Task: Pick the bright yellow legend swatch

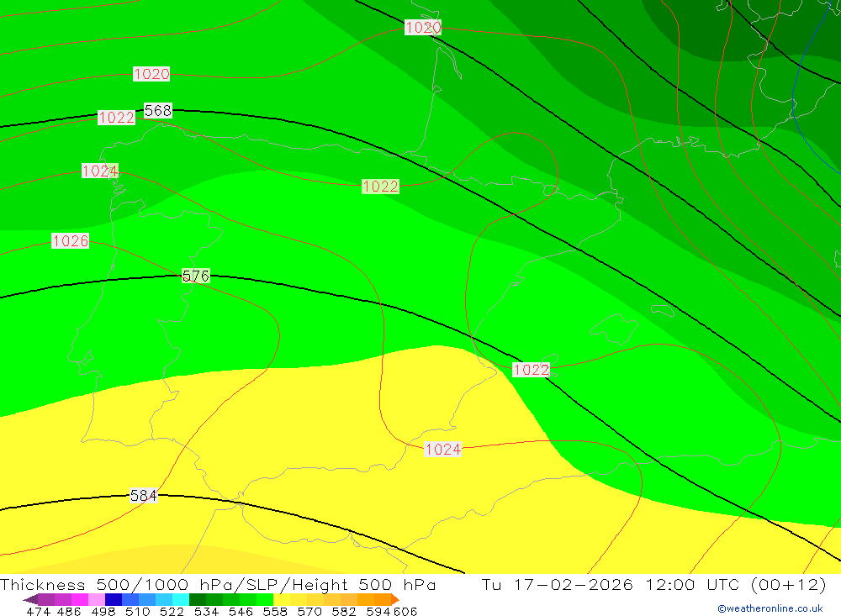Action: 282,599
